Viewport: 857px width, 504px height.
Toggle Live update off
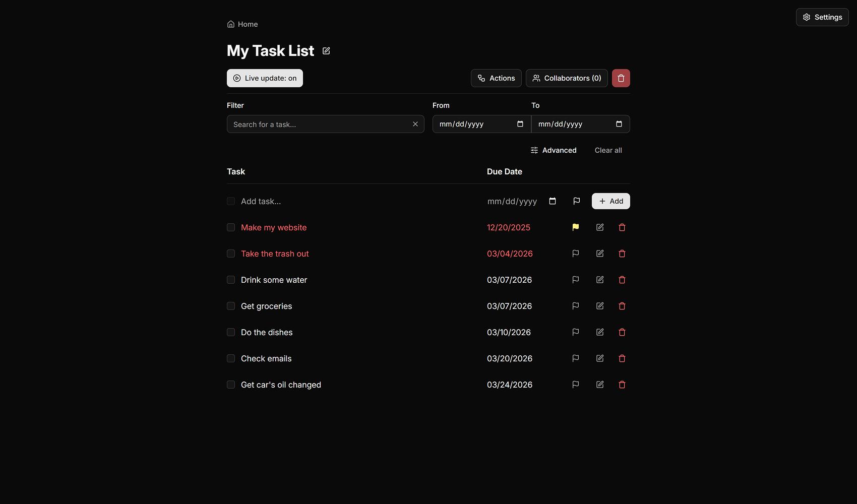pyautogui.click(x=264, y=78)
